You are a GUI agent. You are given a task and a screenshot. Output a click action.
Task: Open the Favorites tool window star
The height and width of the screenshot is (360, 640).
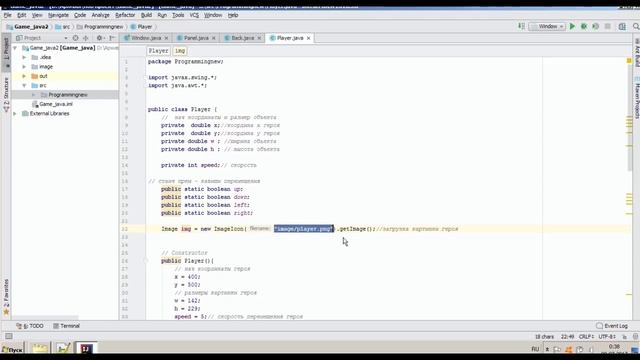(x=6, y=313)
